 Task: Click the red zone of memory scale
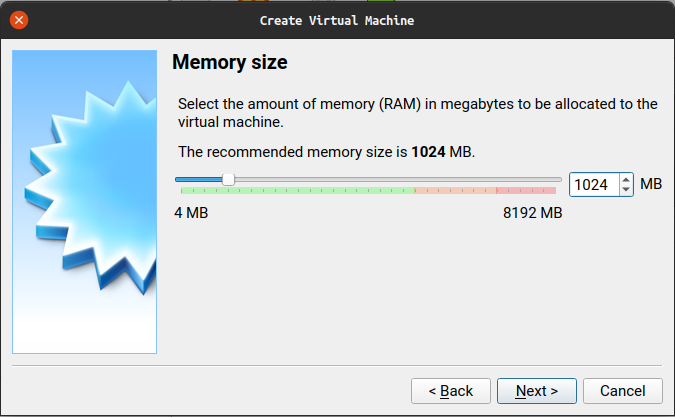coord(526,190)
